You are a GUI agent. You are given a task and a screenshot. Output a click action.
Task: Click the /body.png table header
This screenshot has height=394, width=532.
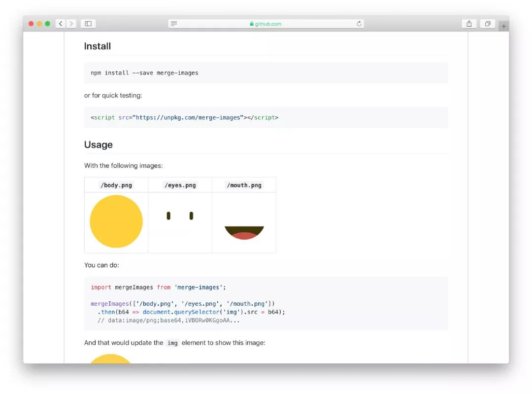pyautogui.click(x=116, y=185)
